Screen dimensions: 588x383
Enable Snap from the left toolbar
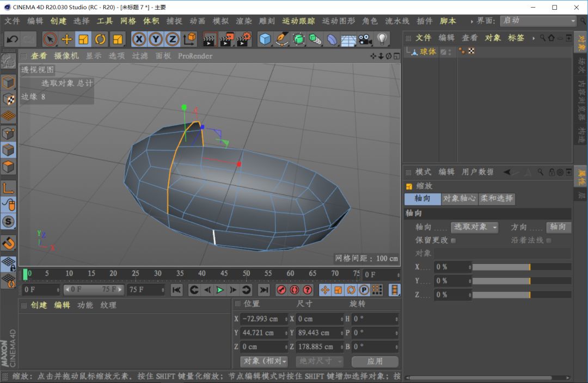pyautogui.click(x=8, y=242)
